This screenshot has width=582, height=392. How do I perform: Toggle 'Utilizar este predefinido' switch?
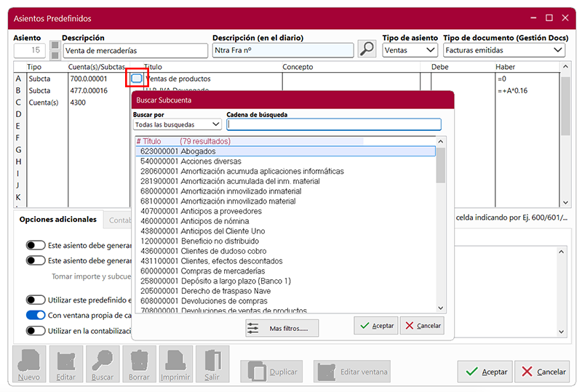36,300
